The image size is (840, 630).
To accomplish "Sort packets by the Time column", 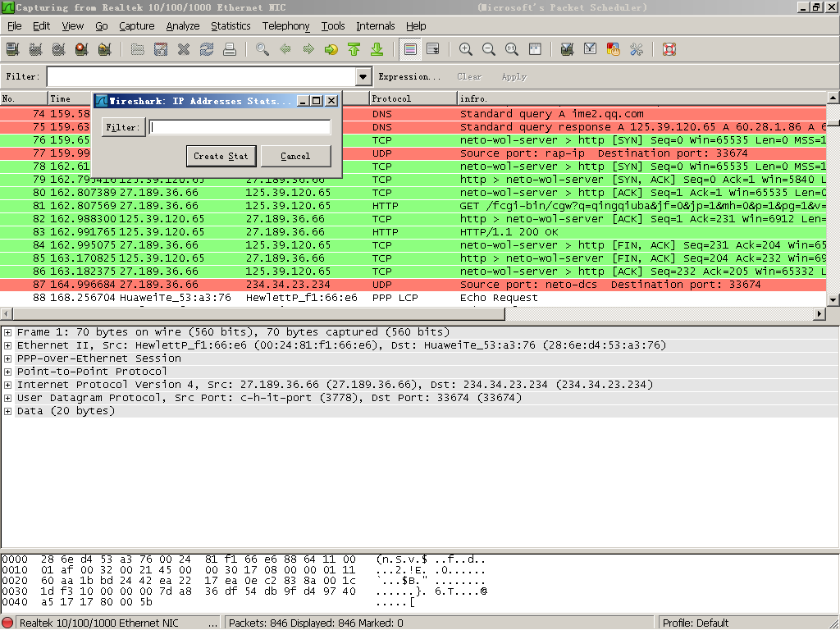I will coord(71,98).
